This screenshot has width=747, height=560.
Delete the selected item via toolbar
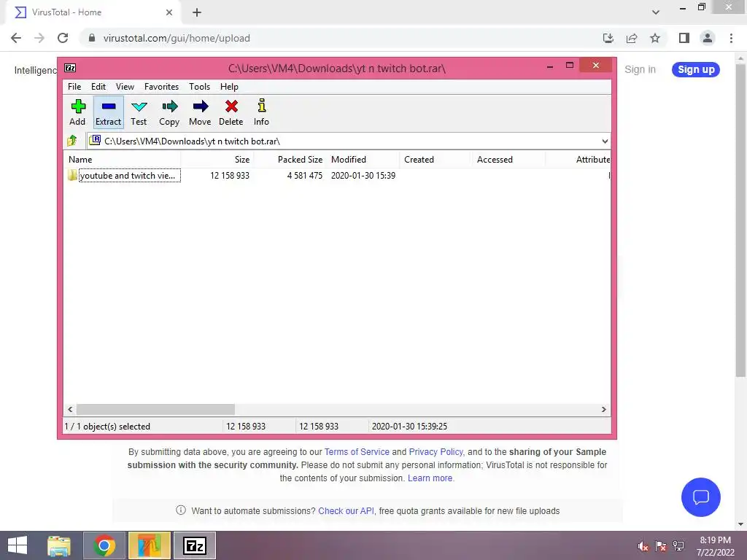pyautogui.click(x=231, y=112)
